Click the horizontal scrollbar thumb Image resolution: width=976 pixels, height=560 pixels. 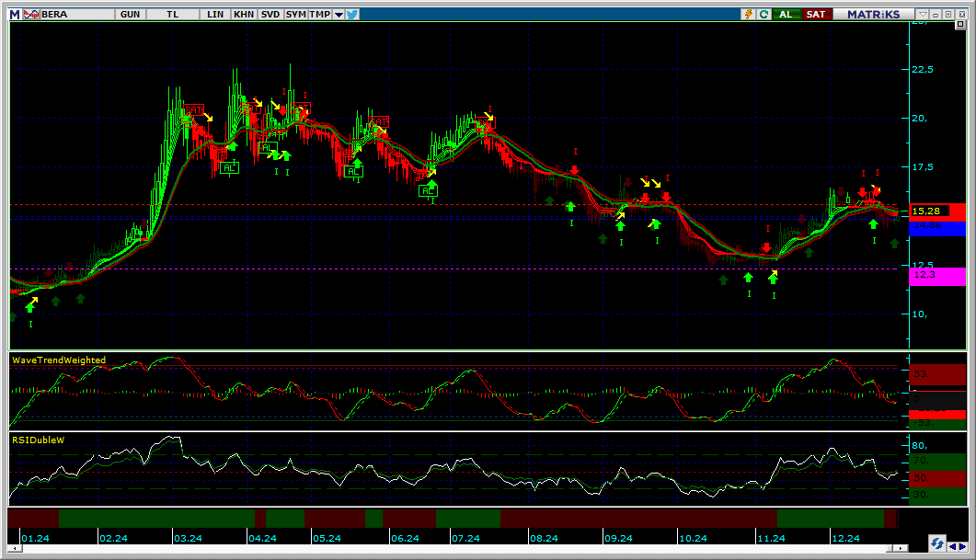click(x=890, y=548)
